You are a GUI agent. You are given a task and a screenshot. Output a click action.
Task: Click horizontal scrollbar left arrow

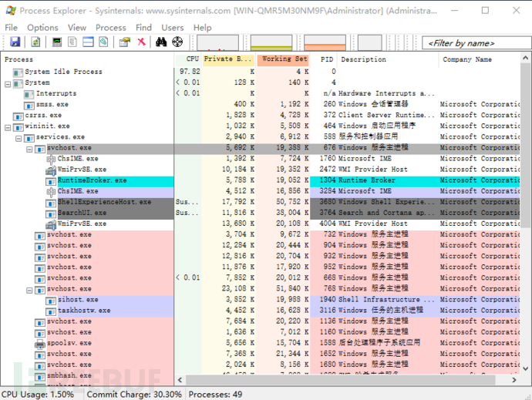tap(180, 380)
